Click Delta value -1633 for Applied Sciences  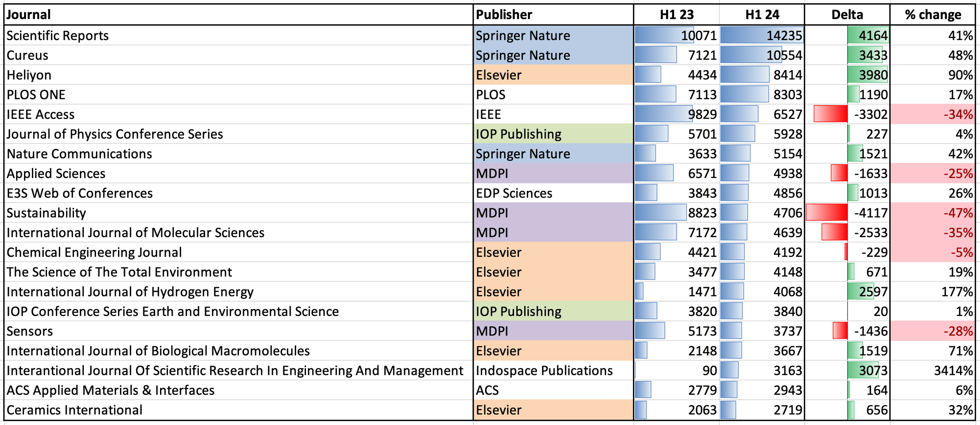point(847,174)
